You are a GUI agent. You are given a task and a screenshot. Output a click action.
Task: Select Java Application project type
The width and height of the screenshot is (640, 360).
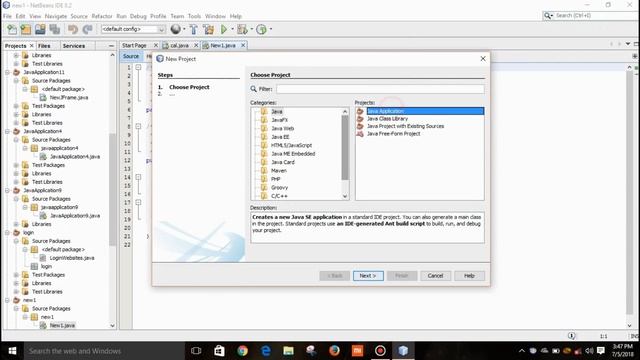click(425, 111)
